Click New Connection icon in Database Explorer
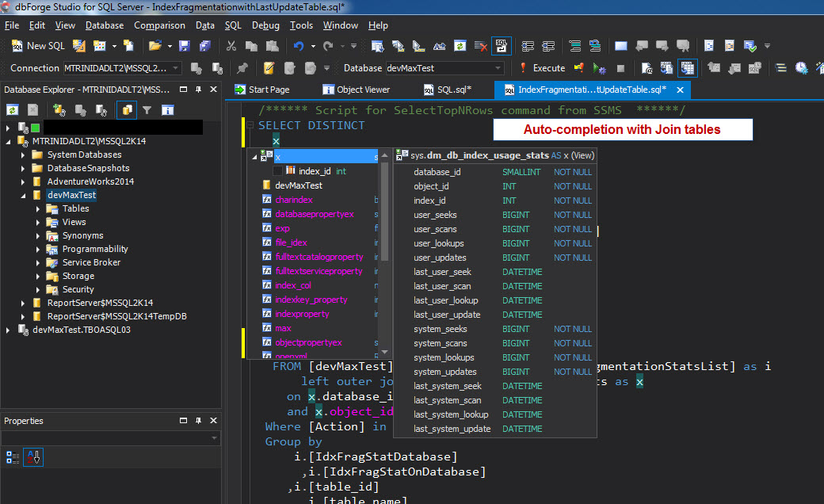 (x=59, y=110)
